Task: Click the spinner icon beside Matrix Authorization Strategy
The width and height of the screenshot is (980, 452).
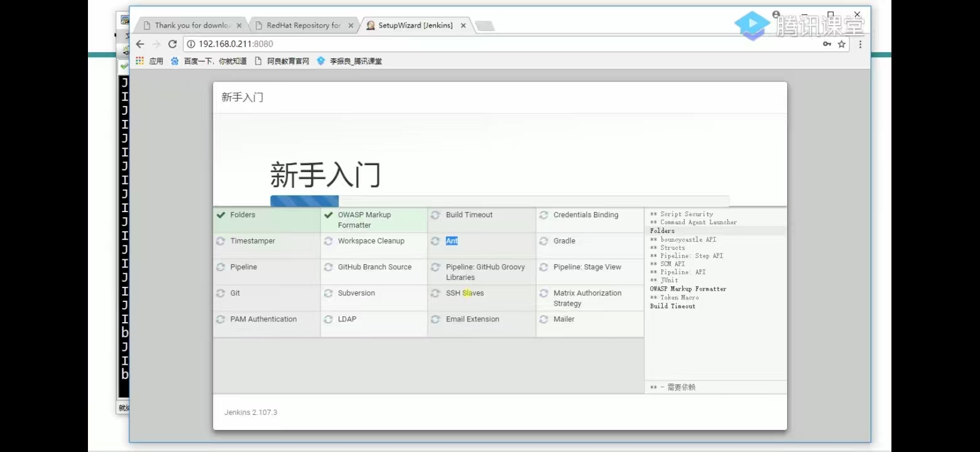Action: pyautogui.click(x=543, y=293)
